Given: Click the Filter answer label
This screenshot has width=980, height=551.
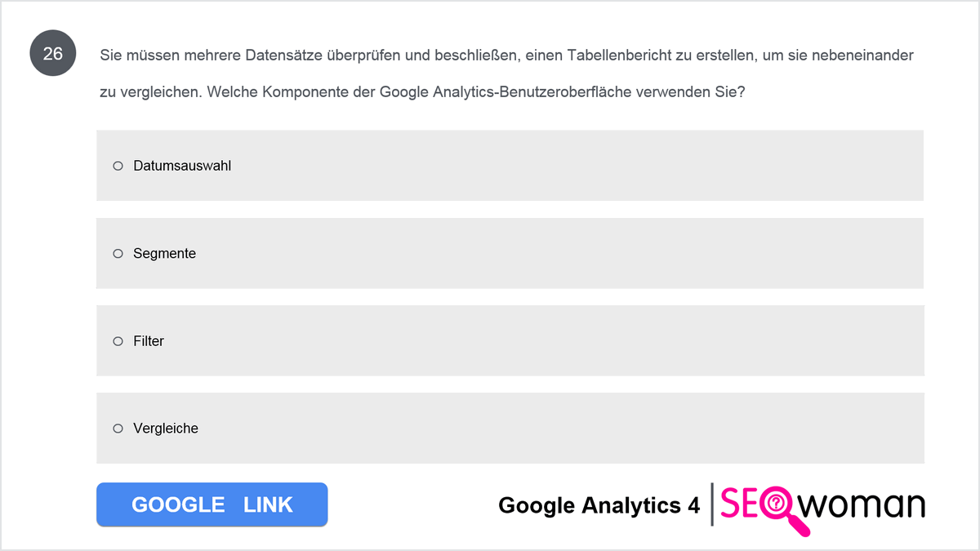Looking at the screenshot, I should click(149, 341).
